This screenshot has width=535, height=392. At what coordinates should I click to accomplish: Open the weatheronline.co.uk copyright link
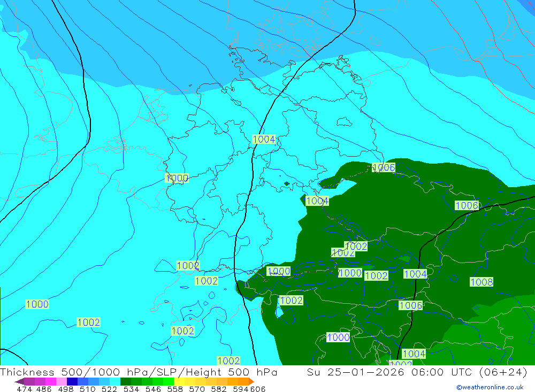(x=490, y=387)
